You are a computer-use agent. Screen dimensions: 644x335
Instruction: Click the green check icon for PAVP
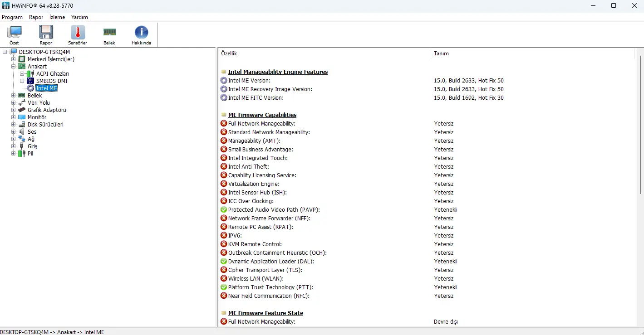pyautogui.click(x=224, y=210)
